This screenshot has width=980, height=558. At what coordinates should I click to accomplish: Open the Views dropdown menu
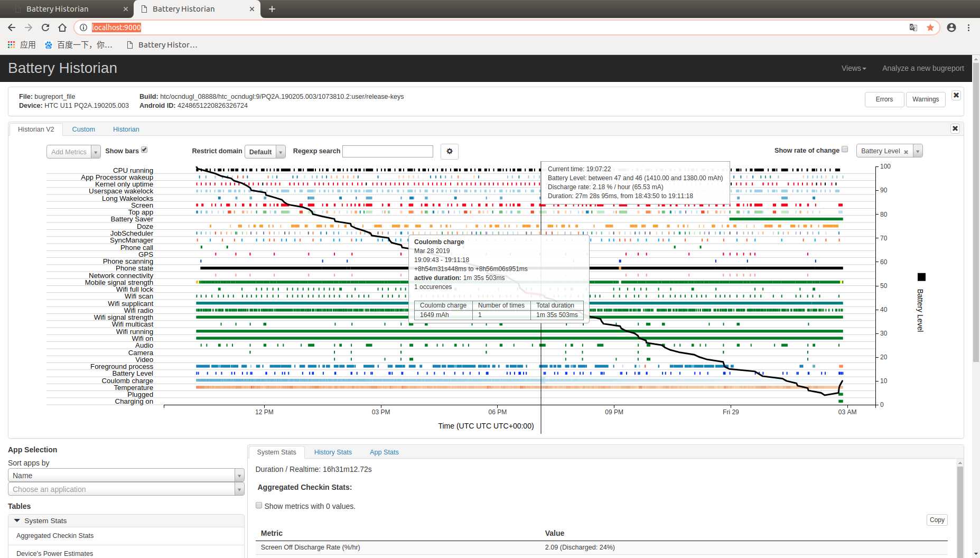tap(854, 68)
